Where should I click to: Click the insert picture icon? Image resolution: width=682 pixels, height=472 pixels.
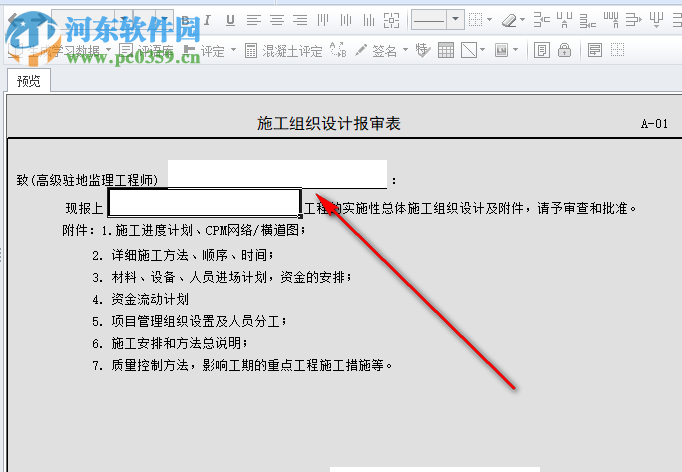[501, 50]
